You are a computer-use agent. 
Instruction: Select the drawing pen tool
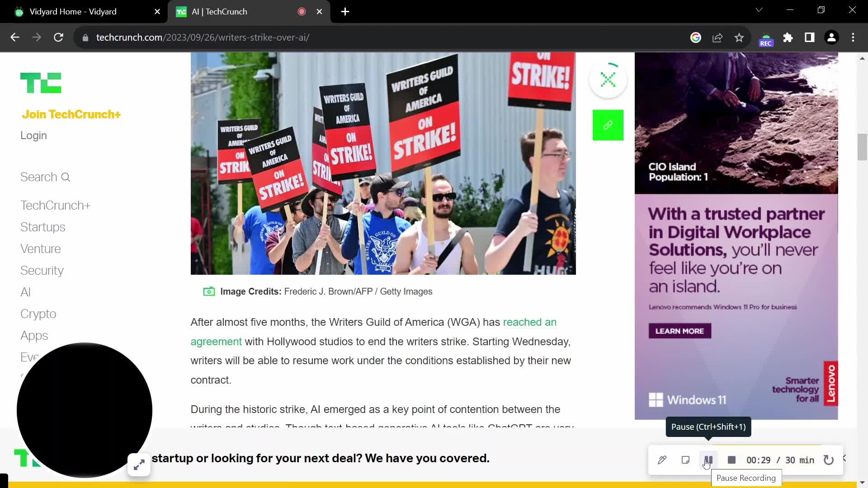[662, 460]
